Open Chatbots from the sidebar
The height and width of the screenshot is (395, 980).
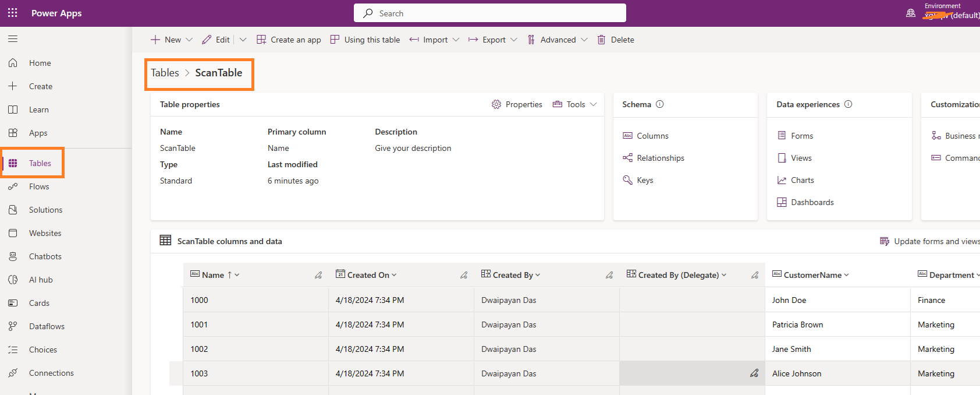point(45,256)
